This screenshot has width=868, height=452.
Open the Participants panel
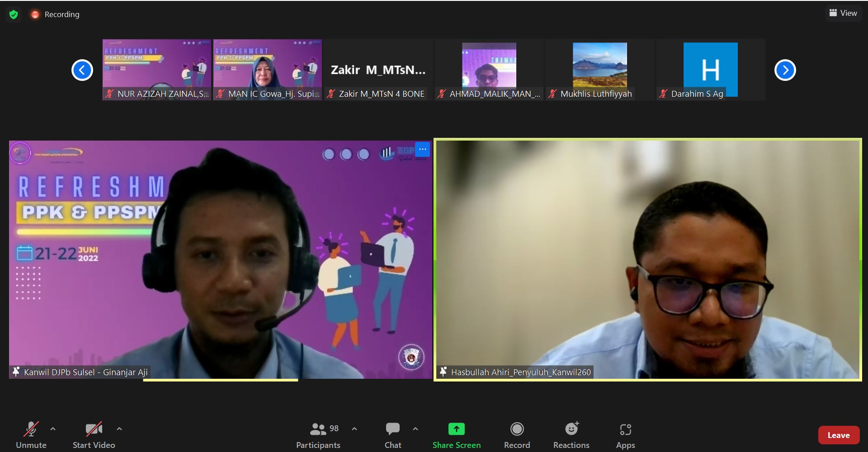[x=318, y=434]
